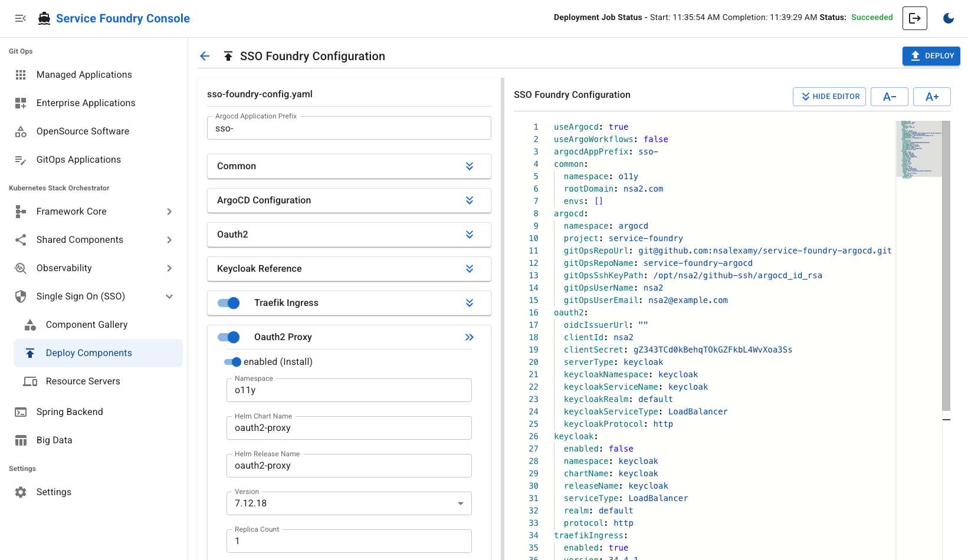968x560 pixels.
Task: Expand Shared Components submenu chevron
Action: tap(169, 240)
